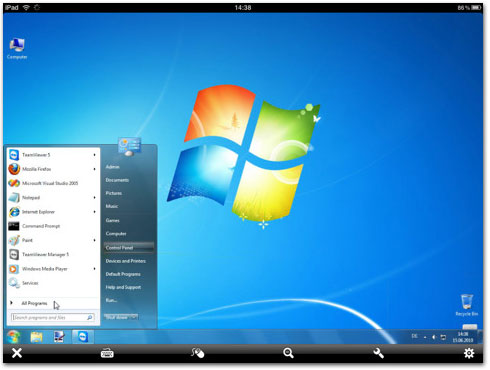Open Admin user folder link
This screenshot has height=370, width=490.
113,167
